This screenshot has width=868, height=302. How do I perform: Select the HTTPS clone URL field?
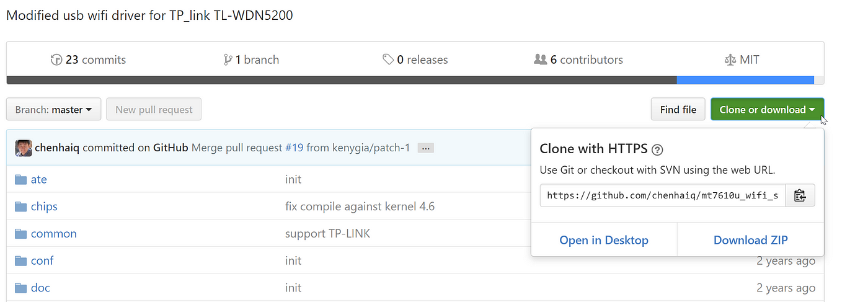(x=663, y=195)
